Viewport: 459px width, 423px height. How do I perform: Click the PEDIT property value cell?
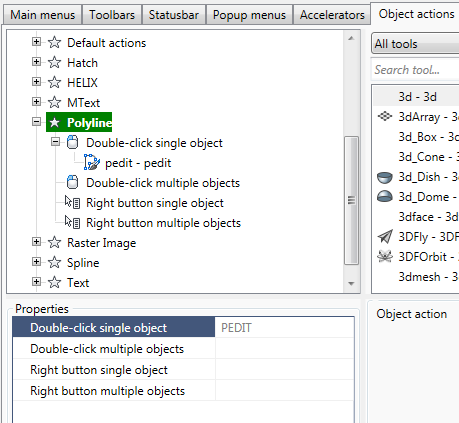(x=284, y=328)
